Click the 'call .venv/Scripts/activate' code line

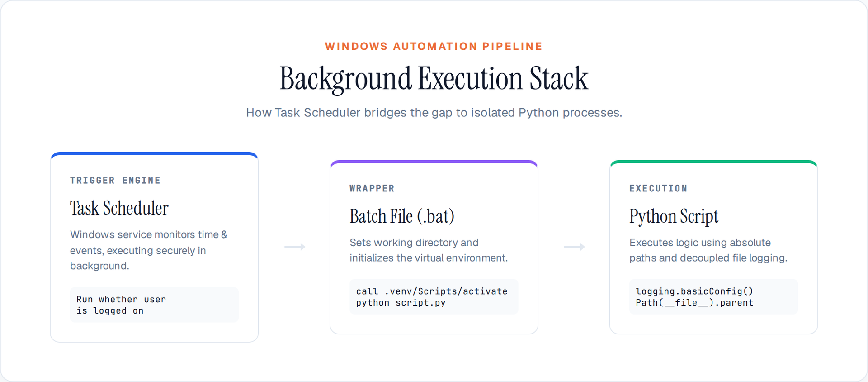(x=432, y=291)
